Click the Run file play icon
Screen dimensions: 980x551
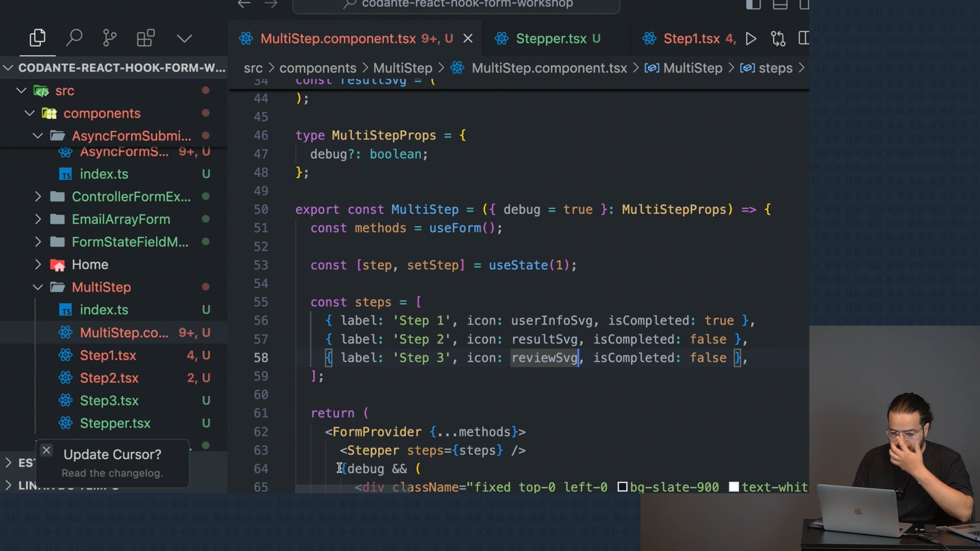(x=750, y=39)
